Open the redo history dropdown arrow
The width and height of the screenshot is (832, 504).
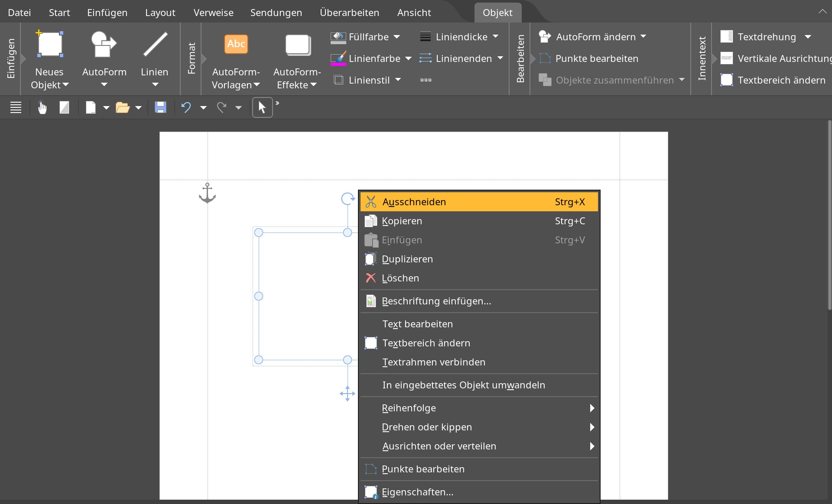point(238,108)
